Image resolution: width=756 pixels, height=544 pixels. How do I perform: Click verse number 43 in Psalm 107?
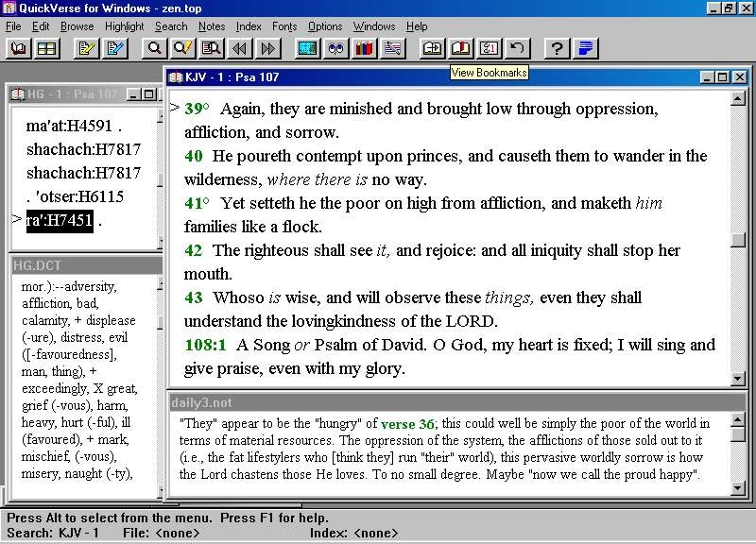tap(194, 297)
